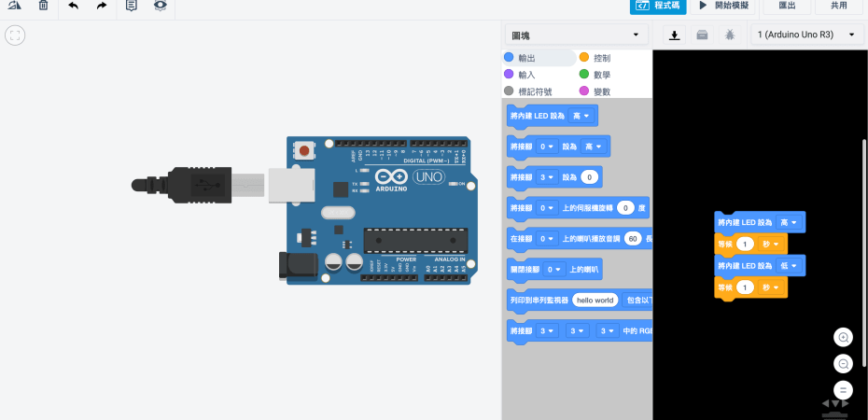
Task: Open the 1 (Arduino Uno R3) device dropdown
Action: coord(808,35)
